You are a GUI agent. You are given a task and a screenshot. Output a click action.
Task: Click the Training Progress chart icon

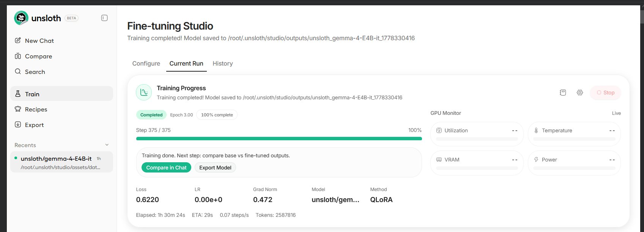[x=144, y=92]
